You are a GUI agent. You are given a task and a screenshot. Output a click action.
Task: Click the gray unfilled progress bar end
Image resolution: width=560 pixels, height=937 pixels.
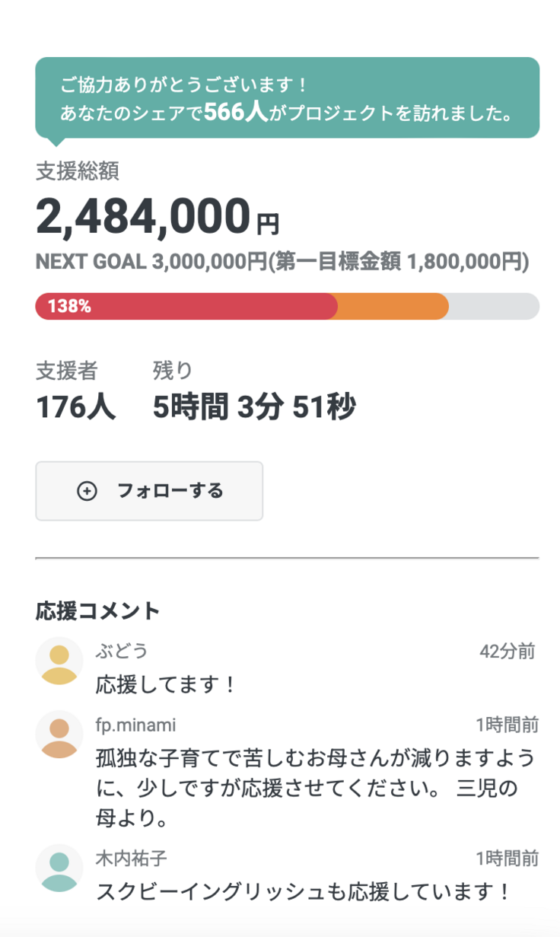(x=495, y=307)
